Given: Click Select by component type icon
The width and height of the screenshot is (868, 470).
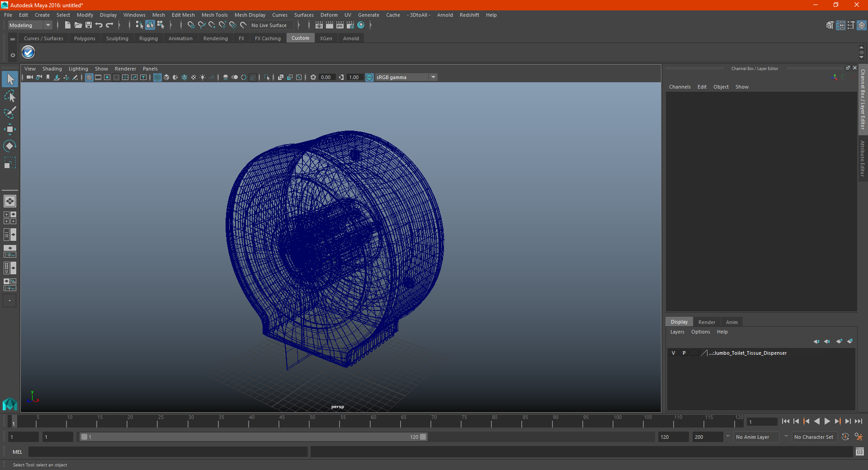Looking at the screenshot, I should (x=160, y=25).
